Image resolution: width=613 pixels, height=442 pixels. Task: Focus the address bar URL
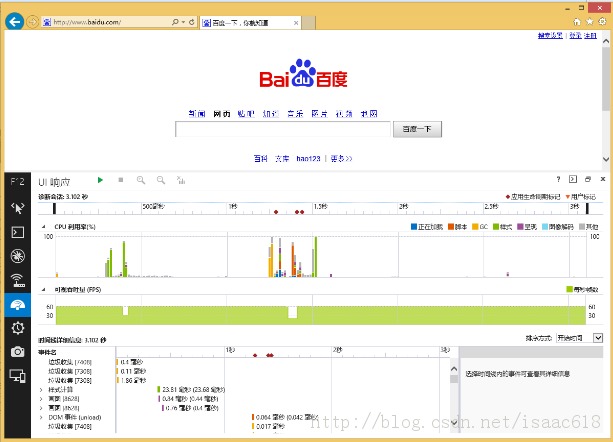87,22
